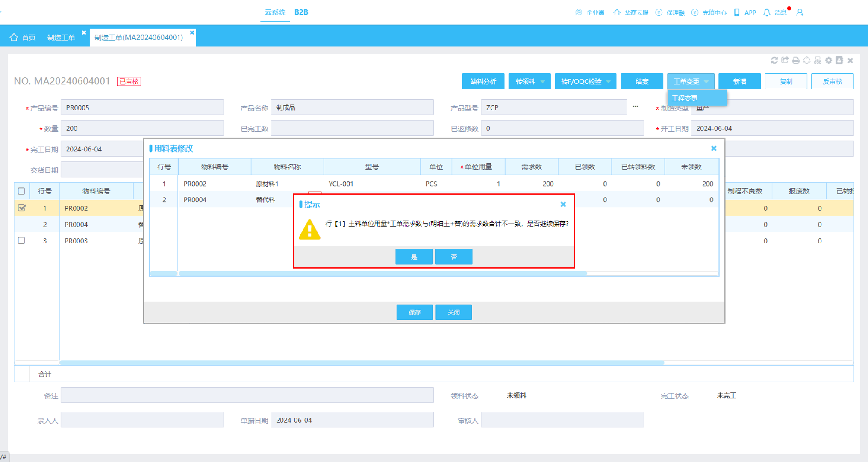868x462 pixels.
Task: Click the contact book icon
Action: pyautogui.click(x=839, y=60)
